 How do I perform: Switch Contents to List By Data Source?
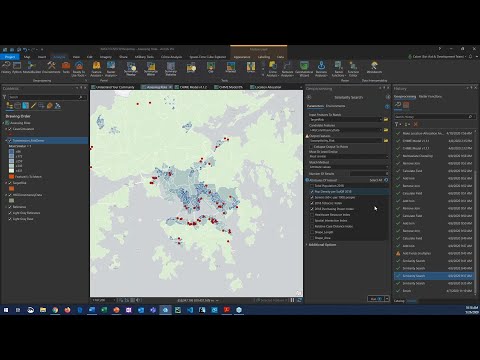[17, 106]
